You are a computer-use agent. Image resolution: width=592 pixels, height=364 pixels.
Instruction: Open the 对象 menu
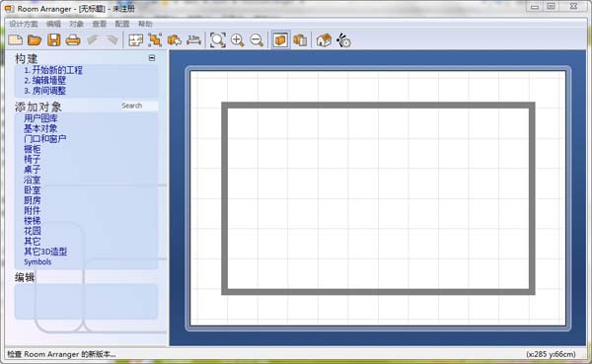[x=76, y=24]
